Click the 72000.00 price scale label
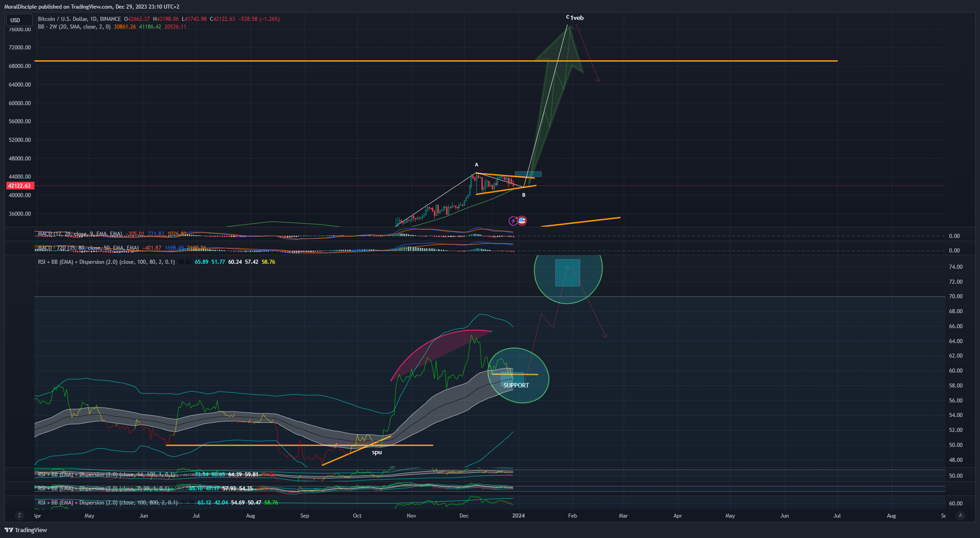 pyautogui.click(x=20, y=48)
